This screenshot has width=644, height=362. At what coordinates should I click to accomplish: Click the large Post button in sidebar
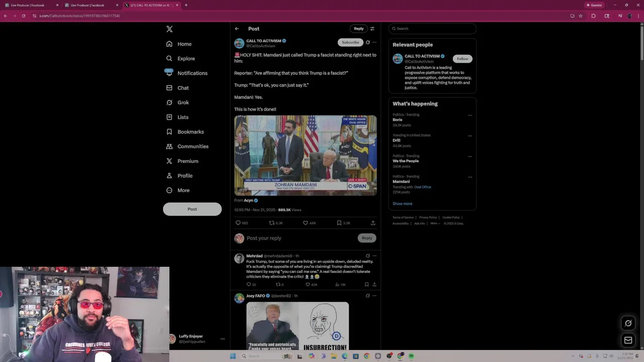click(x=192, y=209)
